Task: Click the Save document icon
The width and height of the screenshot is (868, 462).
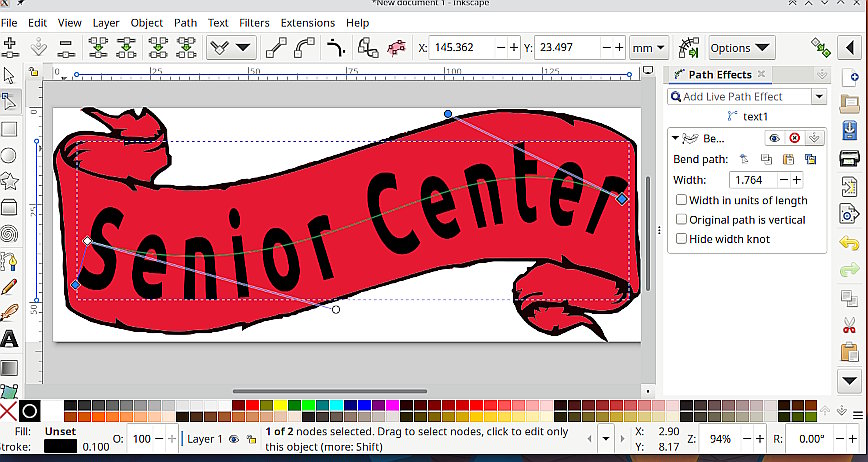Action: (849, 131)
